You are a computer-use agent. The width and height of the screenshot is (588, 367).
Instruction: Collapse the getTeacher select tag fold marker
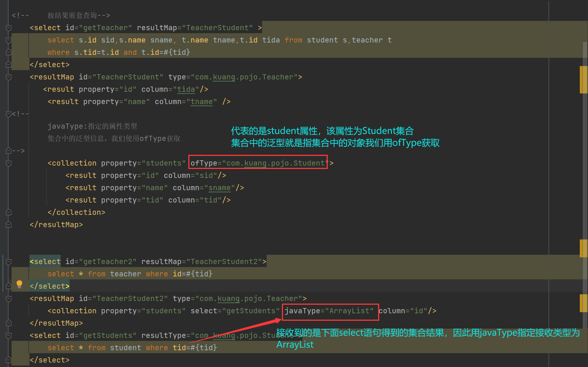[x=9, y=28]
